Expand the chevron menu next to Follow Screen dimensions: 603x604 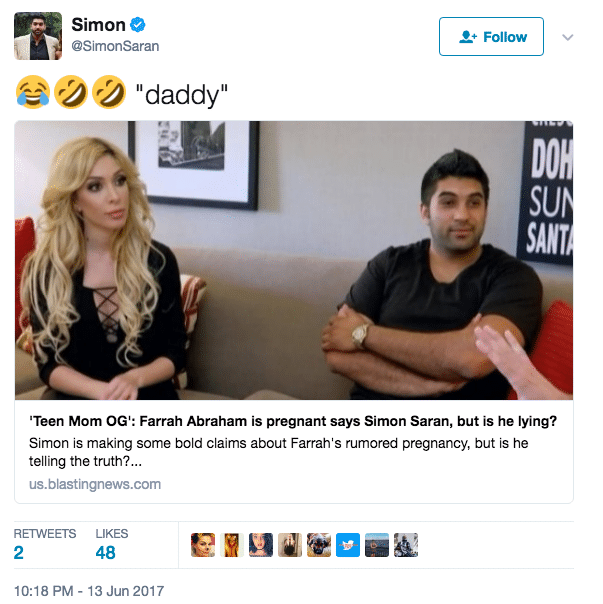point(567,37)
